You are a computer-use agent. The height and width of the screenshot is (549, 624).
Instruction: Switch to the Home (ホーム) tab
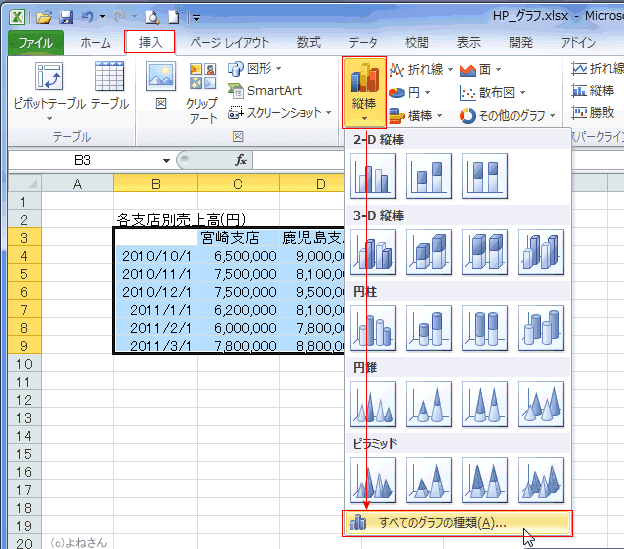tap(95, 42)
